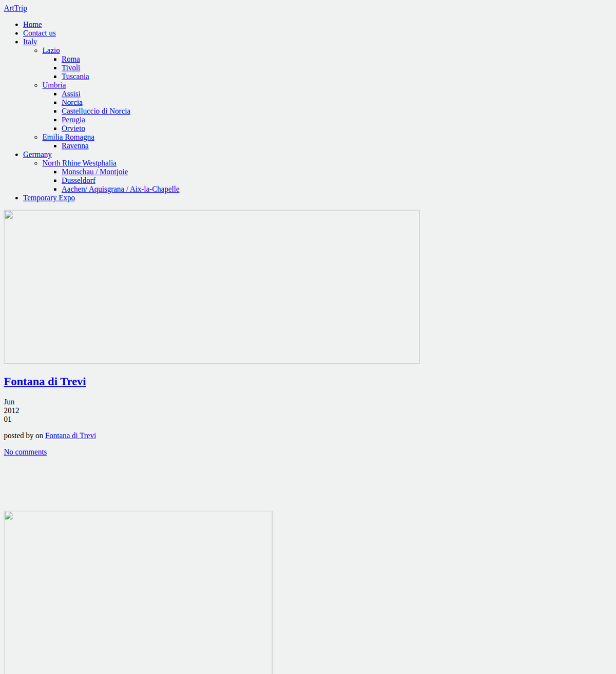
Task: Go to the Home menu item
Action: click(x=32, y=25)
